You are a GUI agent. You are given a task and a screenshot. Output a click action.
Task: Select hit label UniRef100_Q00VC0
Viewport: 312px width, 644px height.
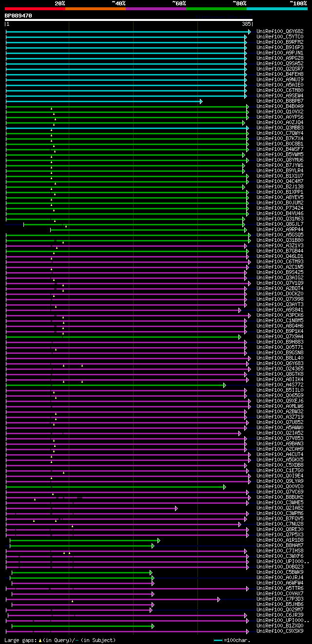[x=280, y=487]
